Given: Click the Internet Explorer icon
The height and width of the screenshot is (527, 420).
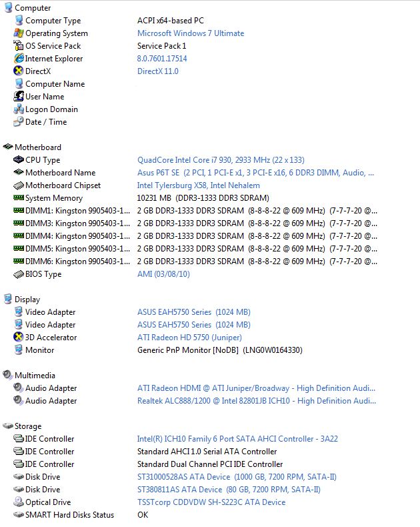Looking at the screenshot, I should tap(19, 58).
